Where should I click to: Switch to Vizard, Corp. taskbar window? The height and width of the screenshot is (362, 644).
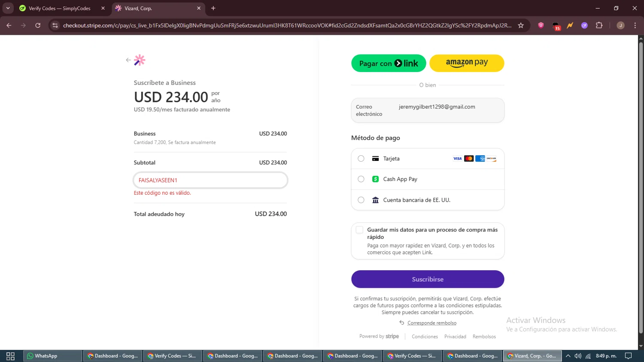pyautogui.click(x=532, y=356)
